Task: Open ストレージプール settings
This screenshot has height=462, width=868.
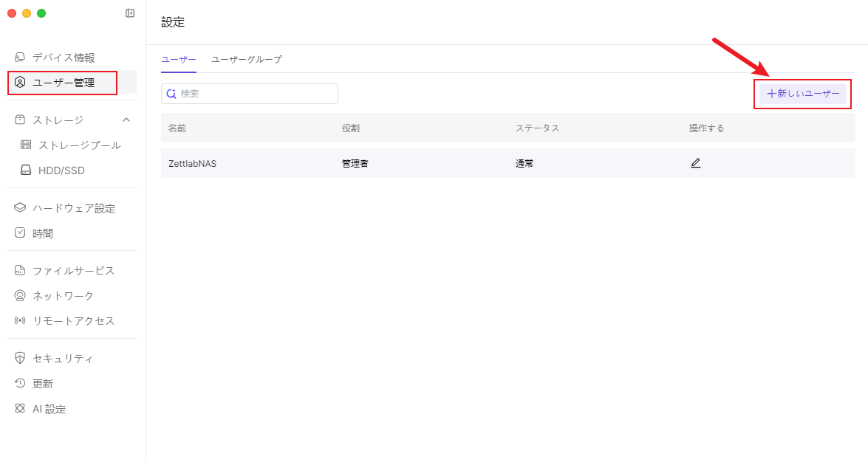Action: coord(79,145)
